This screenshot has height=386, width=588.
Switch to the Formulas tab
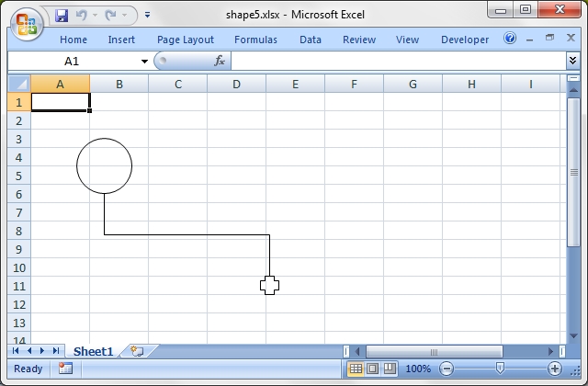click(x=255, y=40)
